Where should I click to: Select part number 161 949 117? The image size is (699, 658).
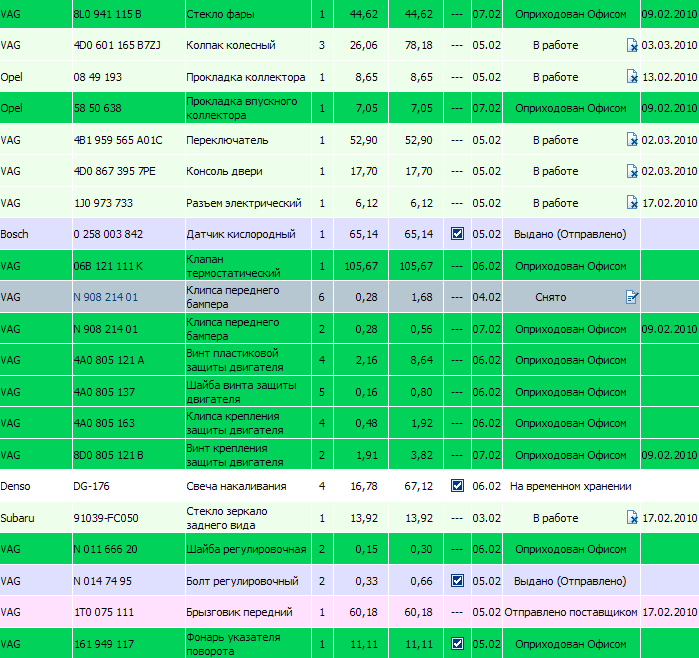[104, 644]
